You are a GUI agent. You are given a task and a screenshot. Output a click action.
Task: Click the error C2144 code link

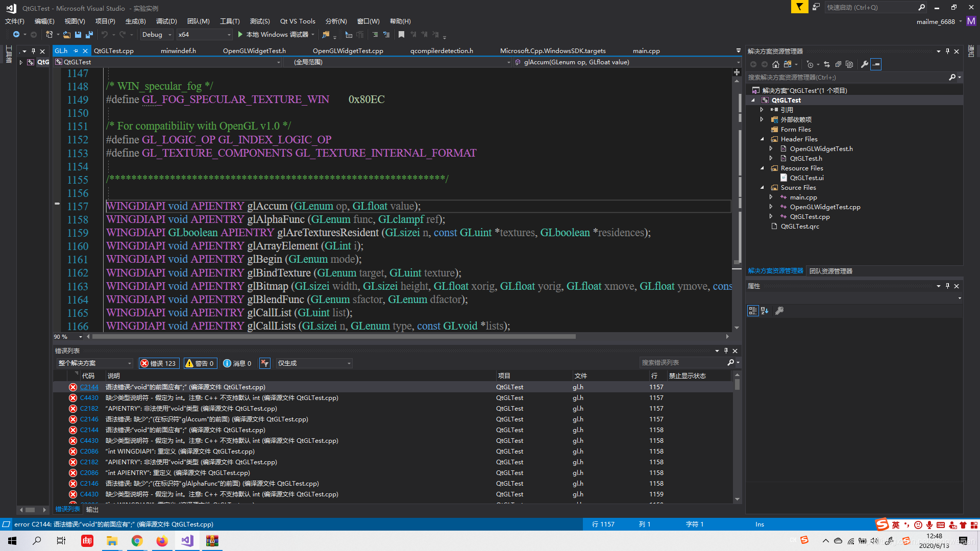(x=89, y=387)
